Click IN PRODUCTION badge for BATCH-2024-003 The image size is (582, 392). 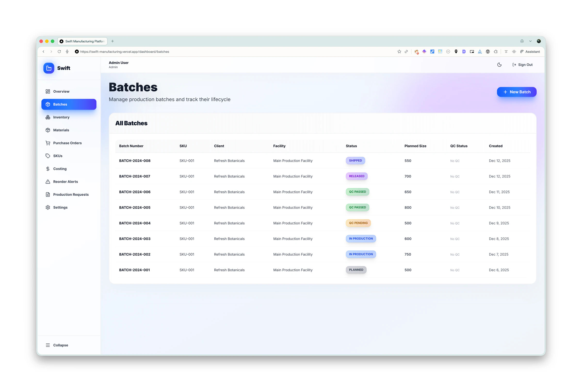tap(361, 239)
